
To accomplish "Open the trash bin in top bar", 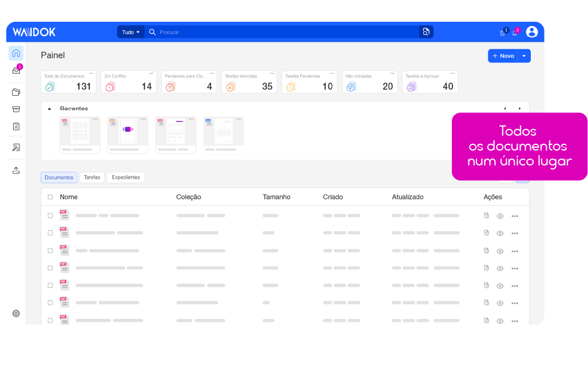I will tap(503, 33).
